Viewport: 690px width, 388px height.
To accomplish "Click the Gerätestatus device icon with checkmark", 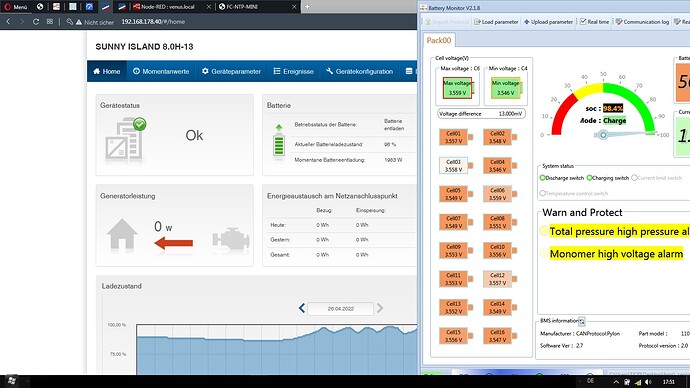I will pos(125,138).
